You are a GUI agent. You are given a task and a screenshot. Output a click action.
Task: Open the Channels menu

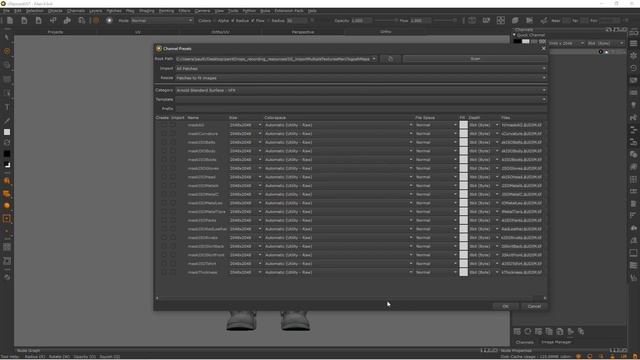pyautogui.click(x=76, y=11)
